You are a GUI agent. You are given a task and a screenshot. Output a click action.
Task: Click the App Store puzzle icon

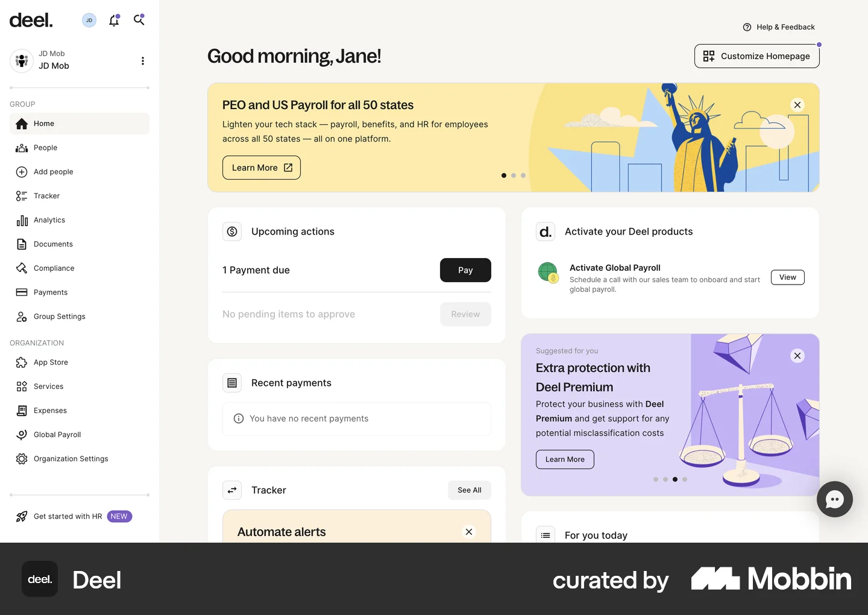tap(22, 362)
